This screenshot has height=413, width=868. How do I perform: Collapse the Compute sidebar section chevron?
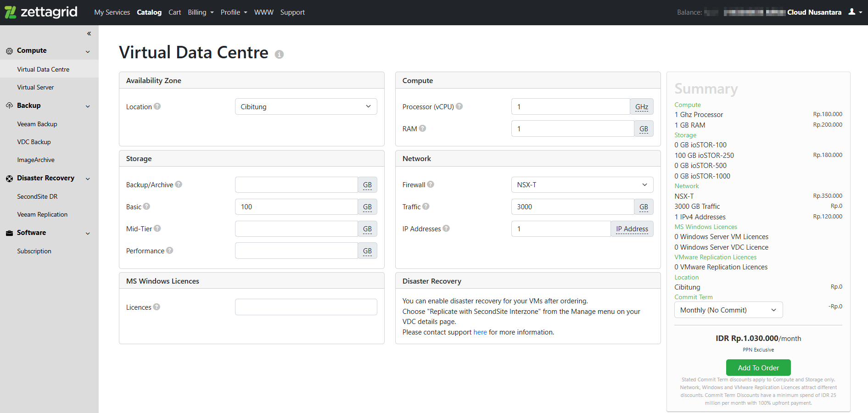pyautogui.click(x=88, y=51)
